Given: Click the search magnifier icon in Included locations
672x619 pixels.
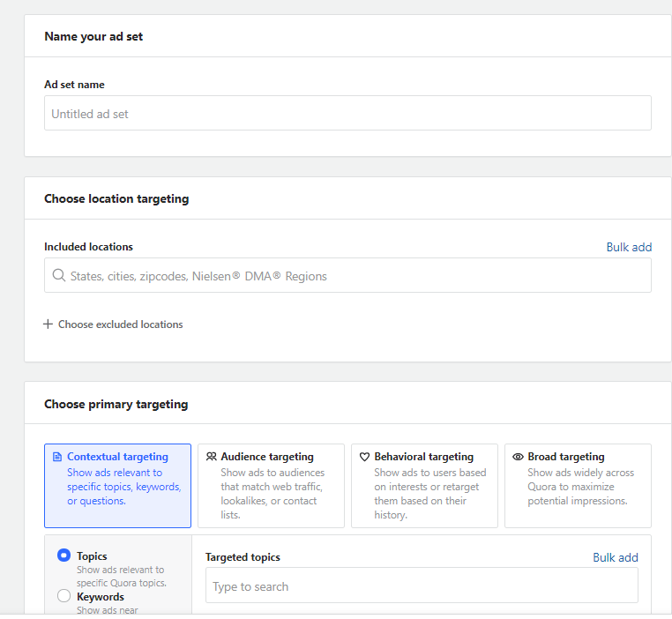Looking at the screenshot, I should [59, 275].
